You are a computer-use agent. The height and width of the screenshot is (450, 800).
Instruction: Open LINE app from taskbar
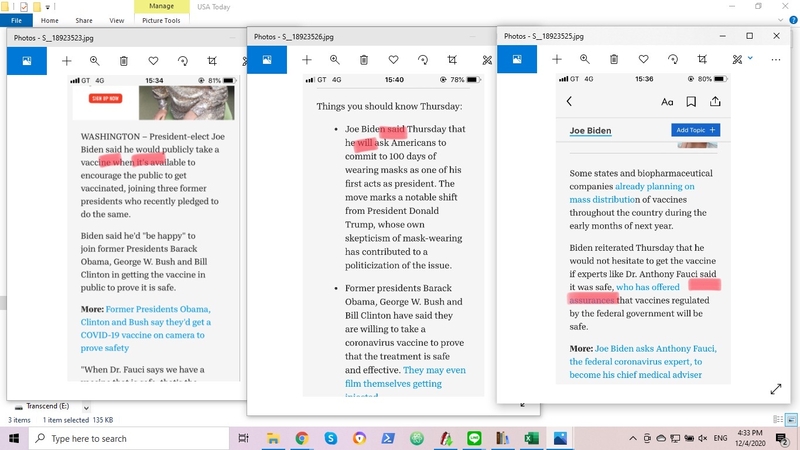click(474, 438)
